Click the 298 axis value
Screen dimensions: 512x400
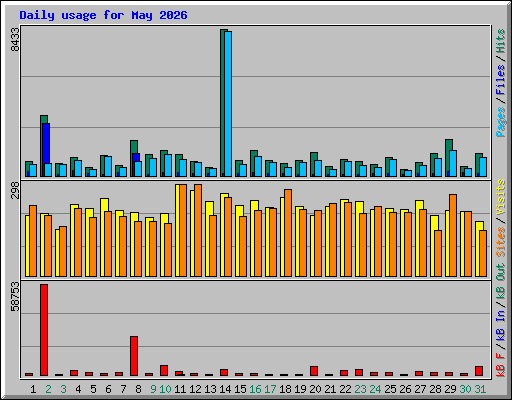[15, 191]
